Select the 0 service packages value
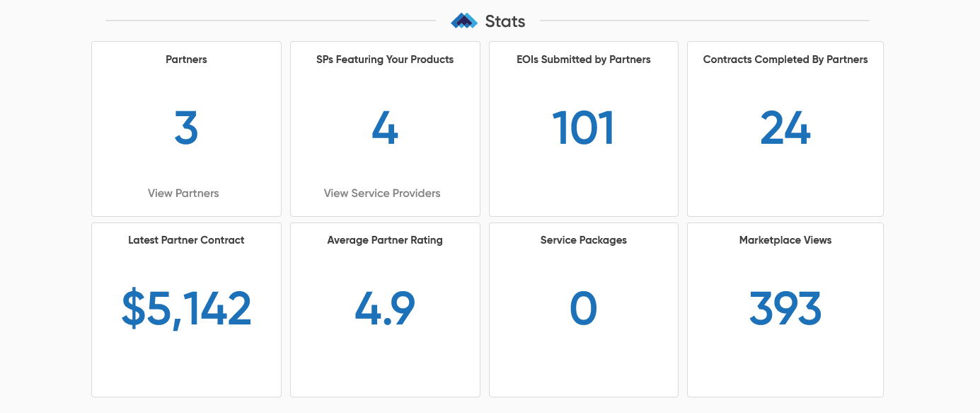The image size is (980, 413). point(584,310)
